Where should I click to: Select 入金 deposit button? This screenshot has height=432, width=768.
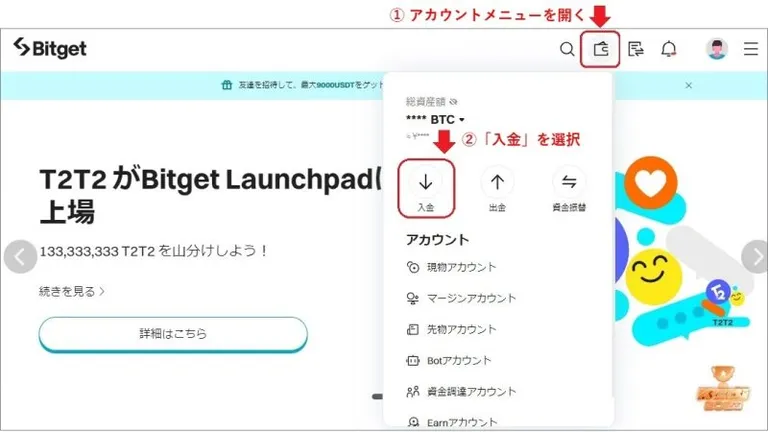coord(426,189)
